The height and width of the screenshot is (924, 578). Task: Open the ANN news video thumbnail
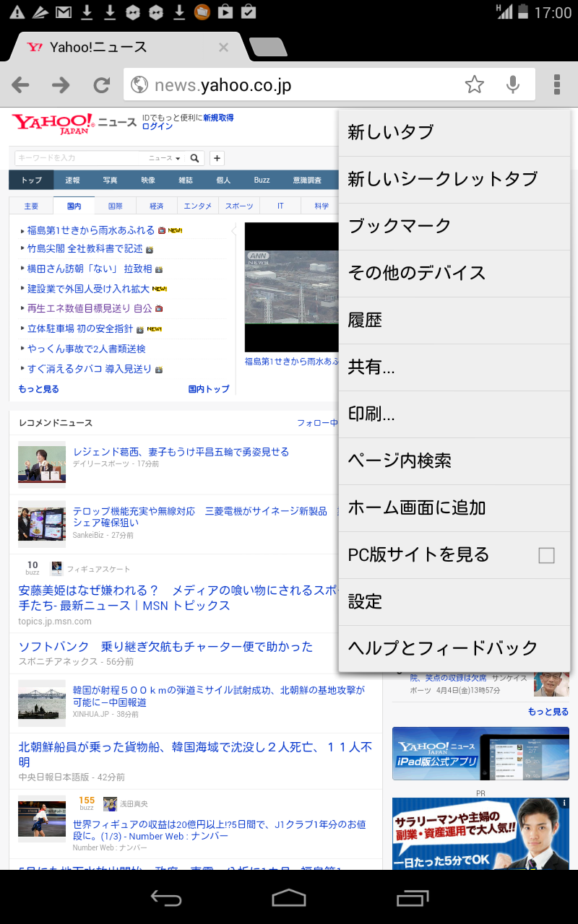pos(292,287)
